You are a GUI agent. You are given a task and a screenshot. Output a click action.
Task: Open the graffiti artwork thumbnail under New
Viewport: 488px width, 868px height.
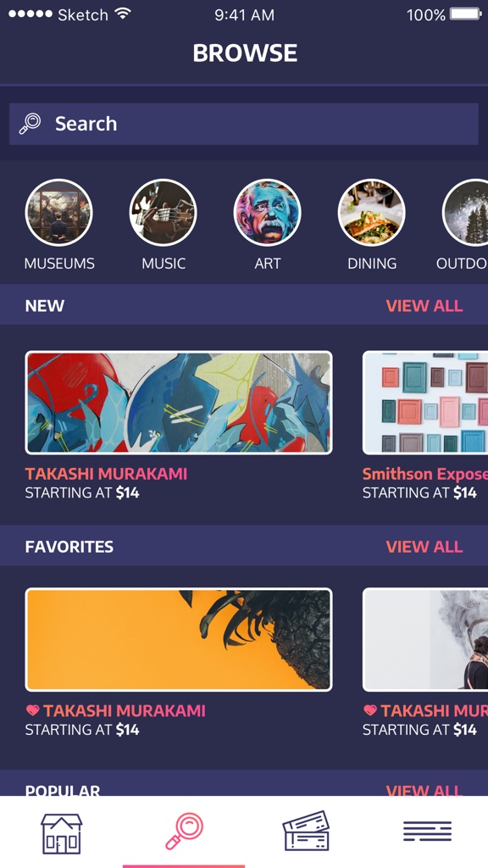(x=179, y=403)
